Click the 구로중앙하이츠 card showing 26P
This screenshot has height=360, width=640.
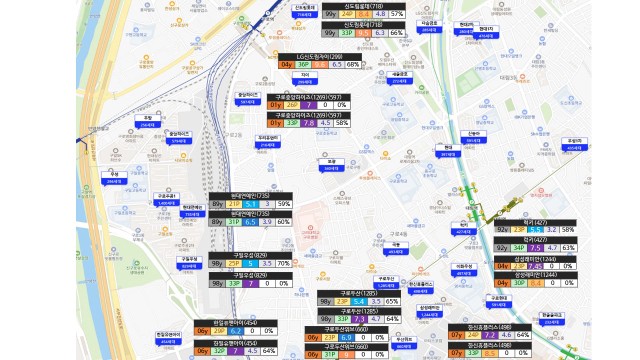(x=309, y=101)
